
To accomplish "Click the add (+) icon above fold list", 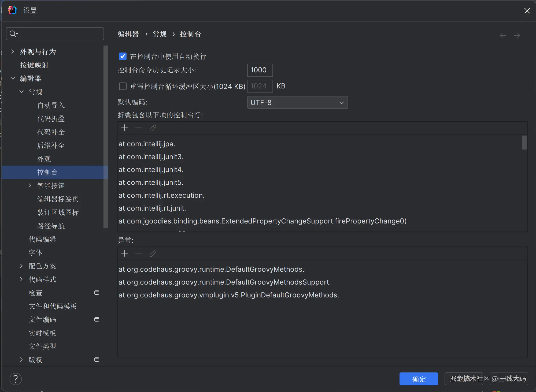I will tap(125, 128).
